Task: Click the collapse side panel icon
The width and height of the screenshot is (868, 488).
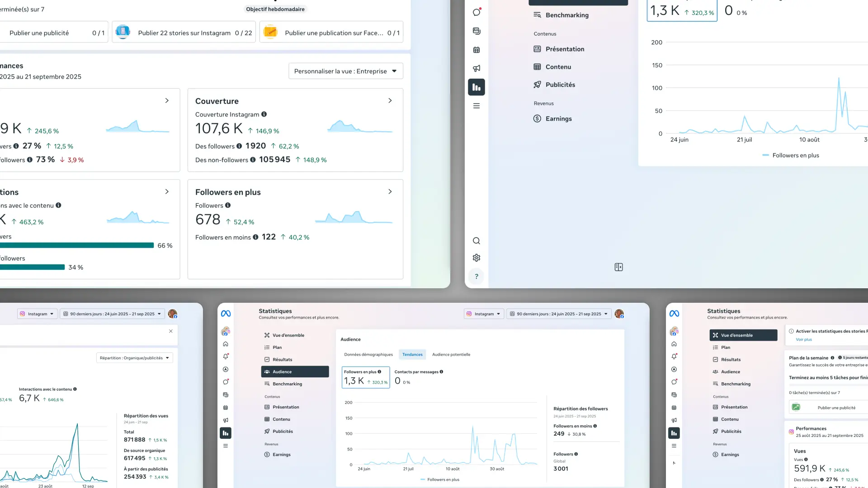Action: coord(618,267)
